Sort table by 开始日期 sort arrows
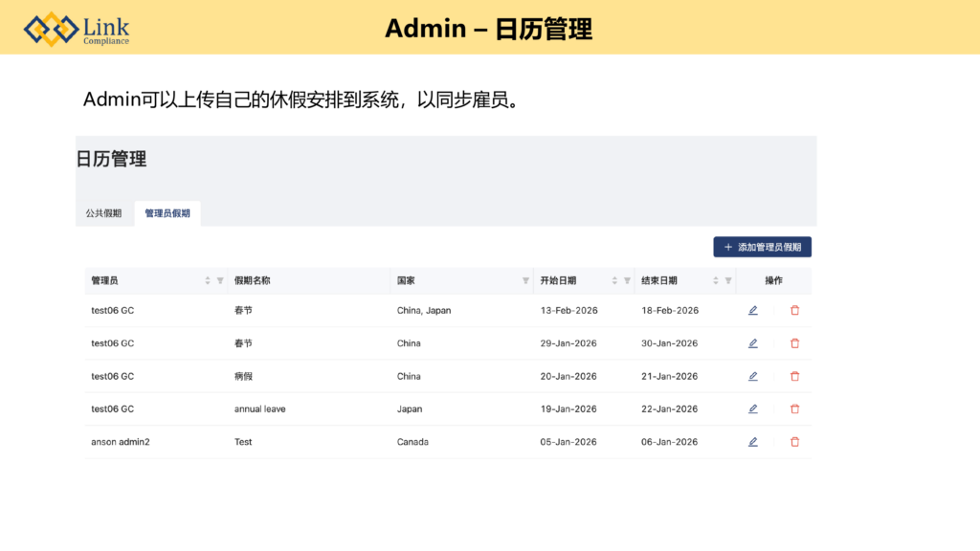The height and width of the screenshot is (551, 980). coord(614,281)
